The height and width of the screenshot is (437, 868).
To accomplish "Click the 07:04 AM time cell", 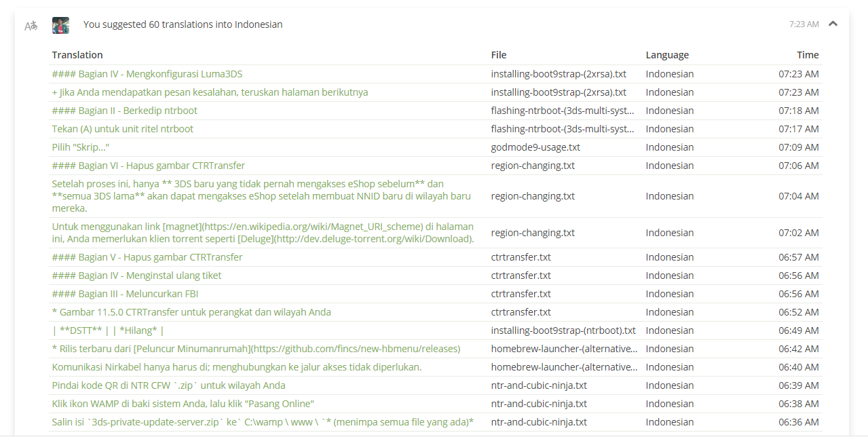I will [x=799, y=196].
